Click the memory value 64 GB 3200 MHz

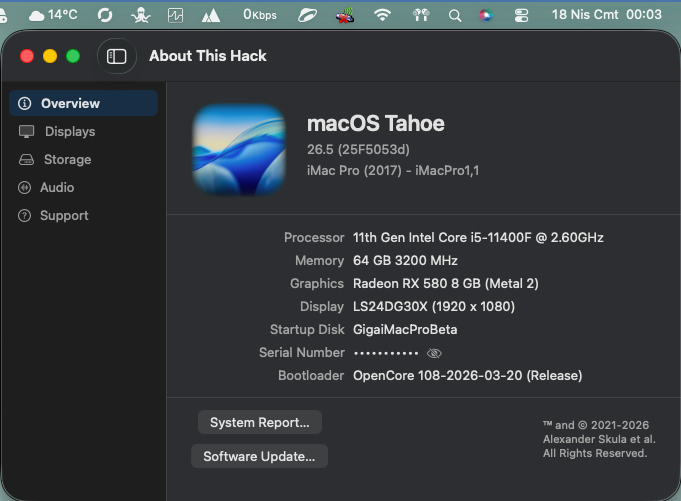click(405, 260)
